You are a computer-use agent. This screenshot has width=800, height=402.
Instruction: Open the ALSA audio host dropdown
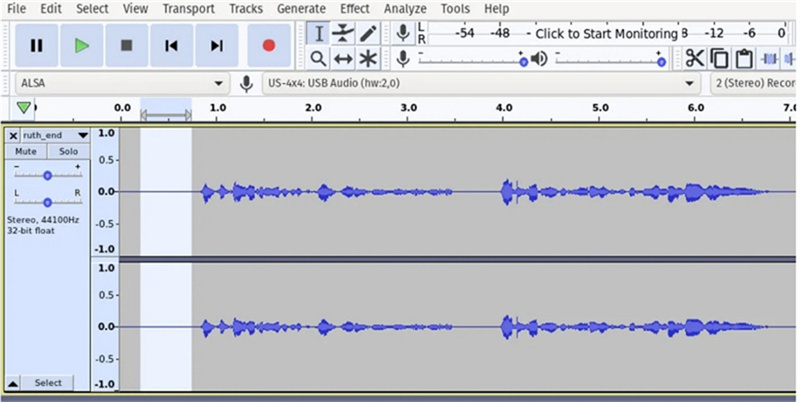(x=120, y=83)
